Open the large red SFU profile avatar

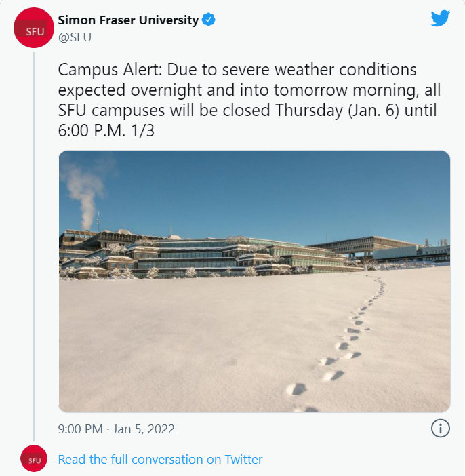click(34, 28)
